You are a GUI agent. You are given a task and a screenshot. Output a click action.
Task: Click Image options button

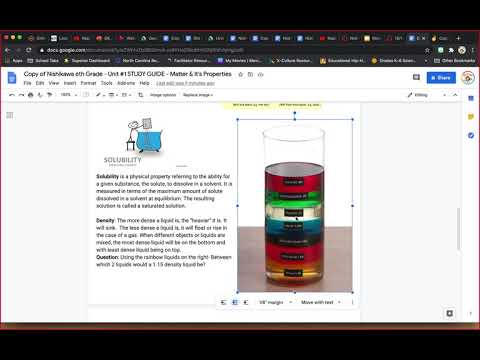point(163,95)
